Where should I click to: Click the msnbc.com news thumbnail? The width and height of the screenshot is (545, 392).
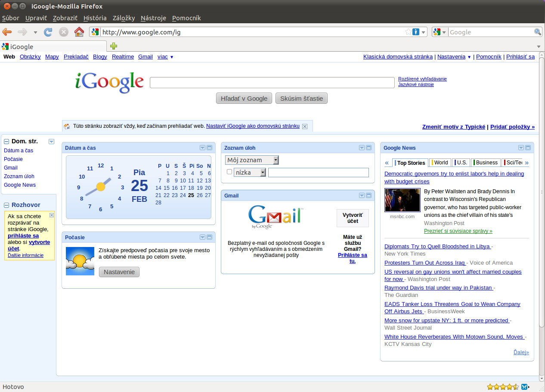tap(402, 200)
